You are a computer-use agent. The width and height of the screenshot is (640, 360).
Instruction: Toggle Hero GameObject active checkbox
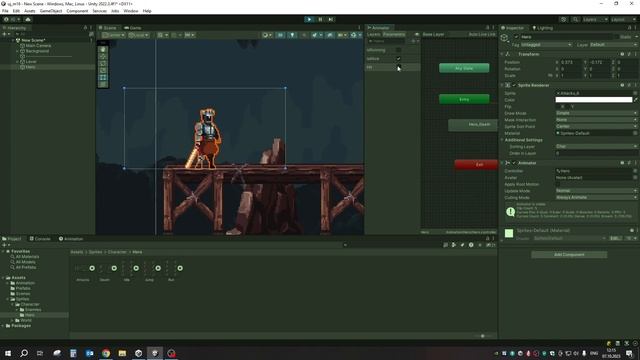pos(516,37)
